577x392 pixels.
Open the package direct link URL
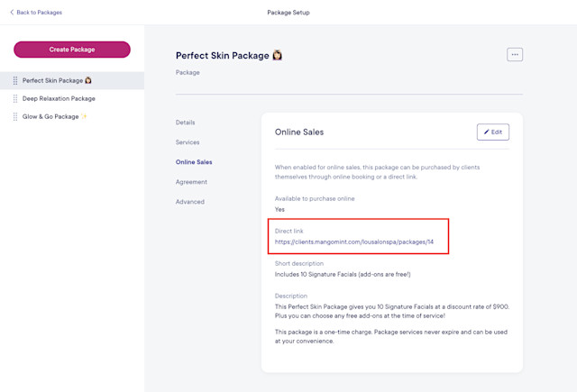[354, 242]
